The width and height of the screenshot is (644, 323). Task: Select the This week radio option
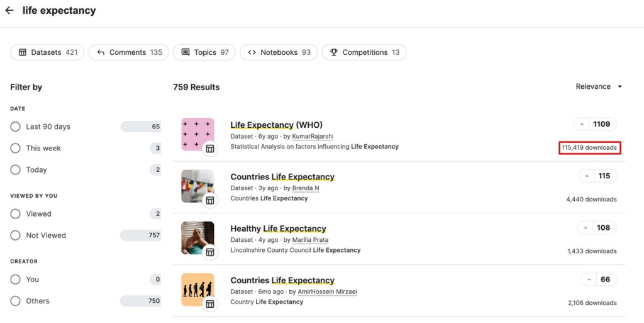tap(15, 149)
